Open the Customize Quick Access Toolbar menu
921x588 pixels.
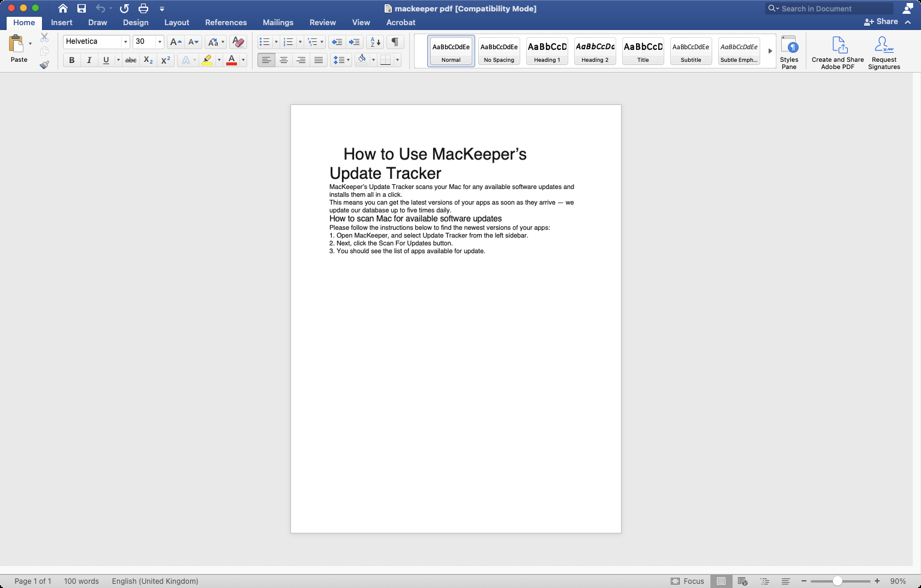[162, 9]
